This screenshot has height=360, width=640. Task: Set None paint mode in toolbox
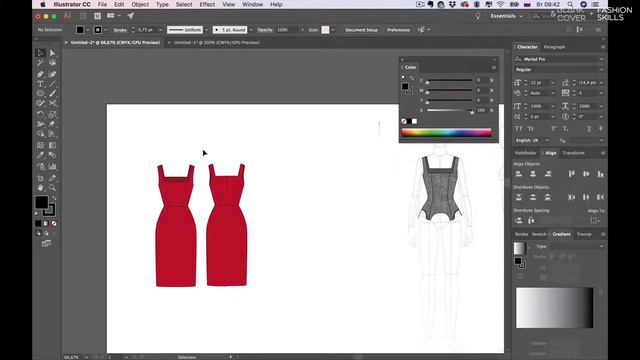(54, 223)
